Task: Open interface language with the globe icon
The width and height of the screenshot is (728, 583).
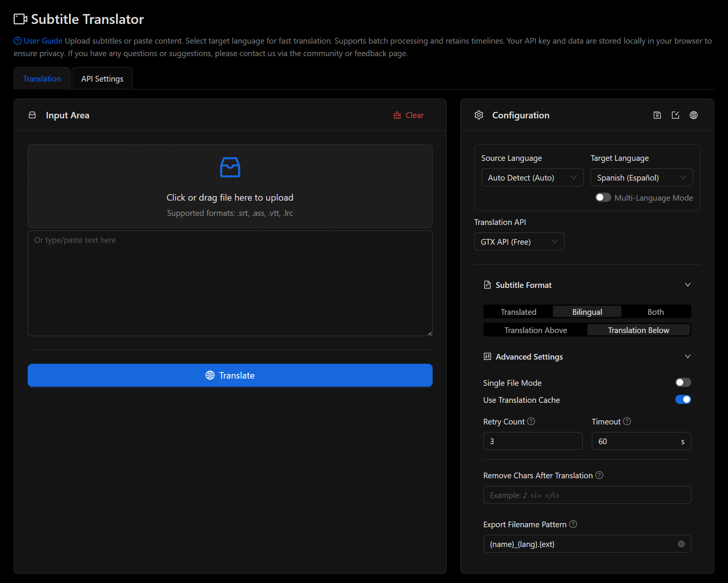Action: [693, 115]
